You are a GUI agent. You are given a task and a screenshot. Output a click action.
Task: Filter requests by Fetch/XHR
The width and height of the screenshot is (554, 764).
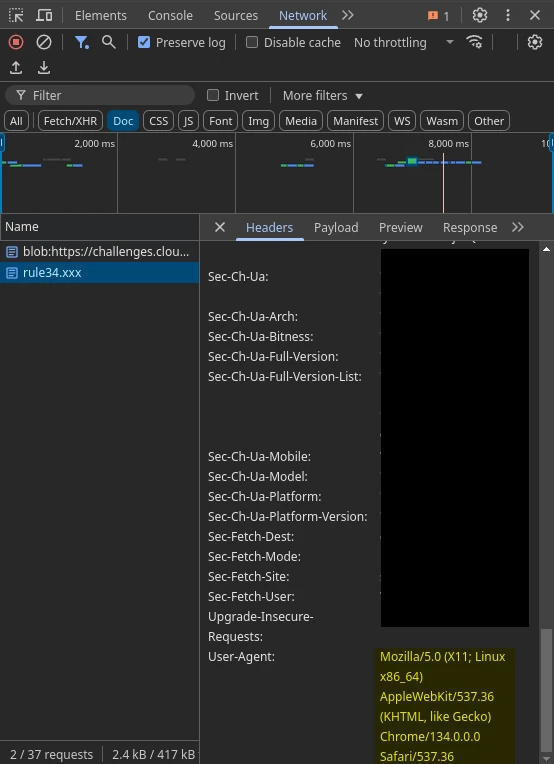tap(70, 121)
